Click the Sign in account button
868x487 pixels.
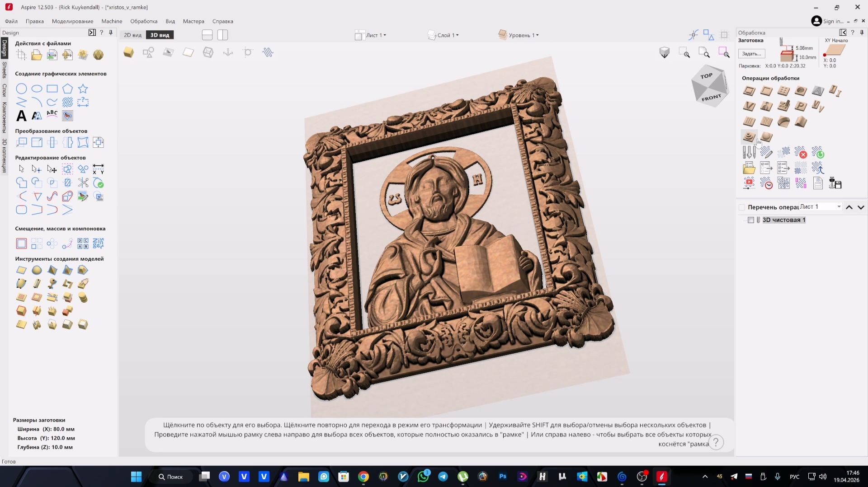828,21
